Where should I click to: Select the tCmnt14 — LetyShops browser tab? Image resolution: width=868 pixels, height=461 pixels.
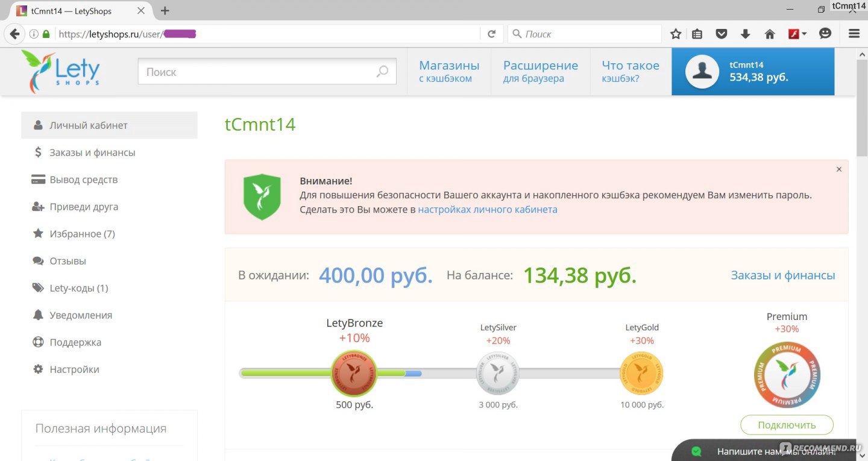coord(83,11)
